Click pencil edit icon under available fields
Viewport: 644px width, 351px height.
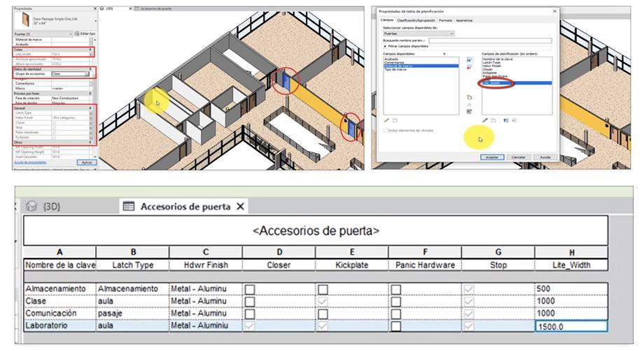coord(386,120)
